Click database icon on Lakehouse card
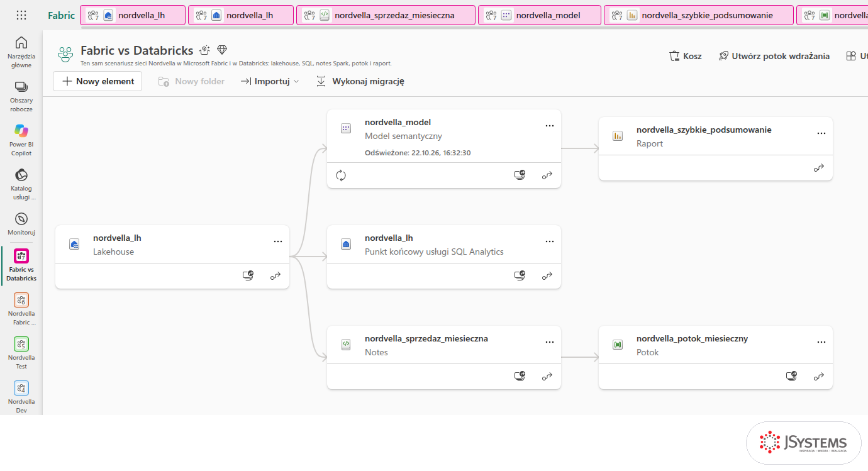The image size is (868, 471). point(248,275)
